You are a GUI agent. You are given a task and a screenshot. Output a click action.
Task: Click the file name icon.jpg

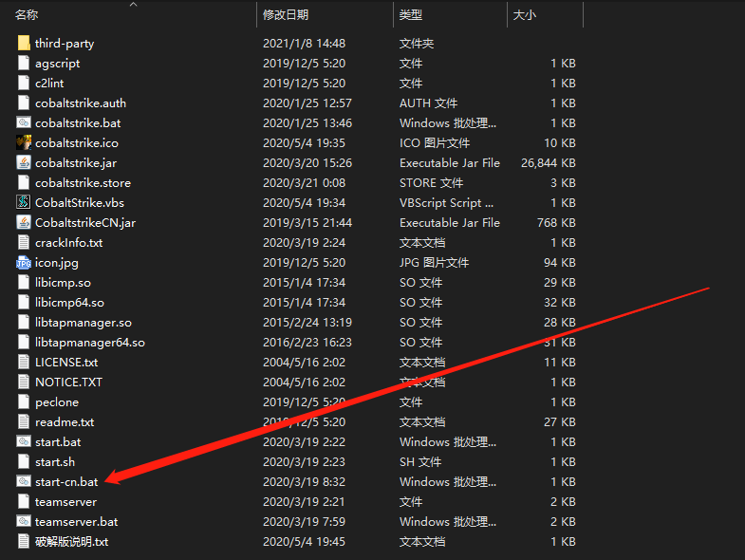57,263
